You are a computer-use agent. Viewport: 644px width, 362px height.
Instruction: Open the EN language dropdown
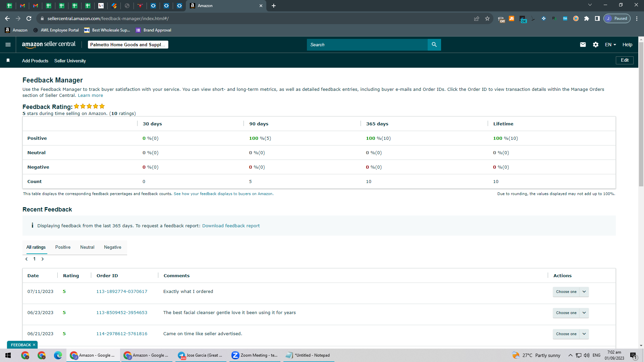click(x=610, y=45)
